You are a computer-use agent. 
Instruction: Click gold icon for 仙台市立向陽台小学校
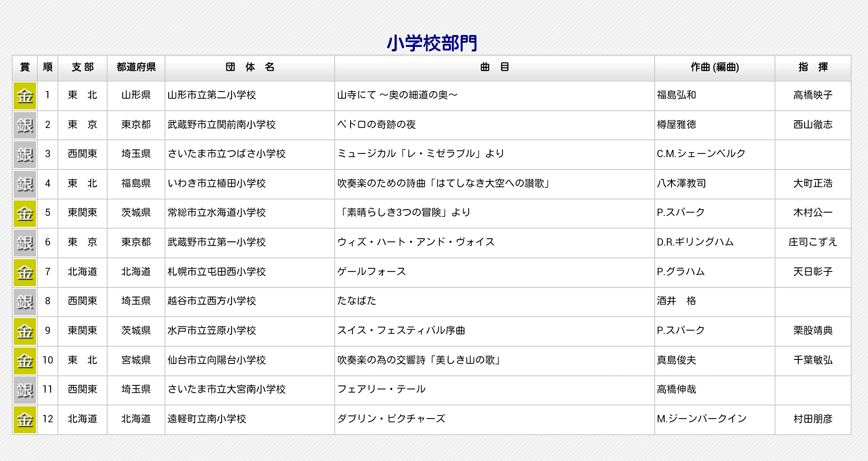pyautogui.click(x=25, y=361)
